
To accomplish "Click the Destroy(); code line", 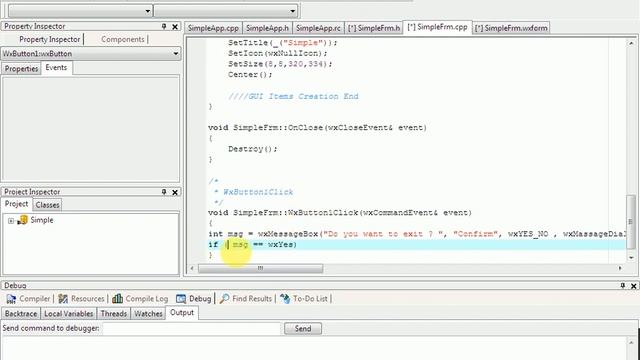I will pyautogui.click(x=253, y=149).
